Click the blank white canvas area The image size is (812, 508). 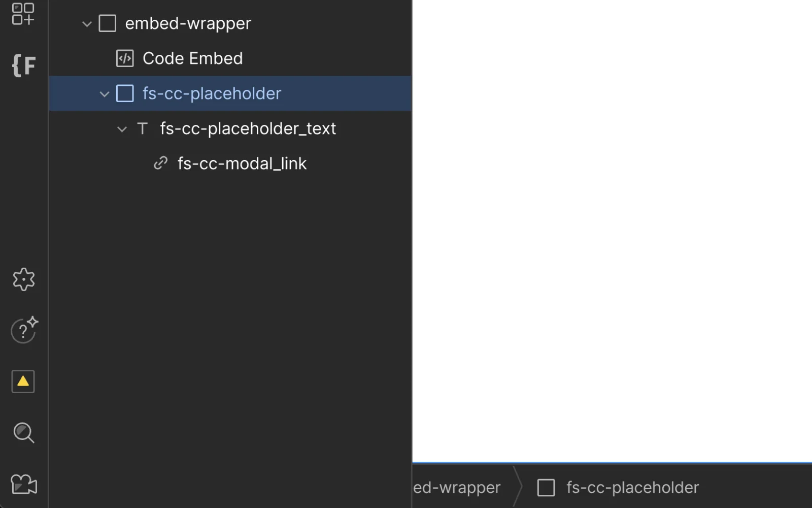click(x=612, y=229)
